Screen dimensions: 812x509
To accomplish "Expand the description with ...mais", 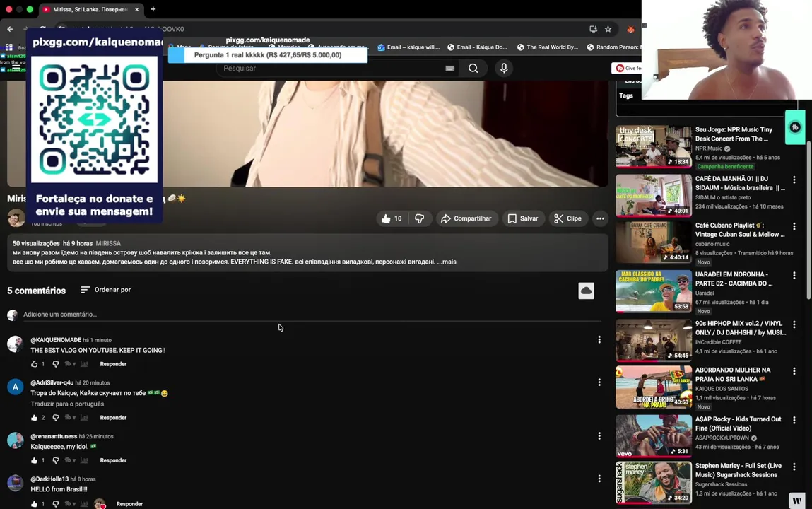I will coord(447,262).
